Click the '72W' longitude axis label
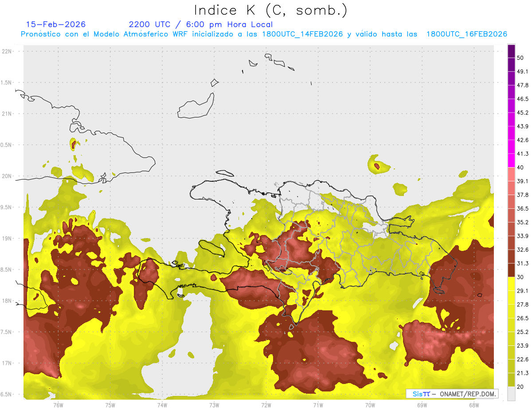 coord(266,405)
